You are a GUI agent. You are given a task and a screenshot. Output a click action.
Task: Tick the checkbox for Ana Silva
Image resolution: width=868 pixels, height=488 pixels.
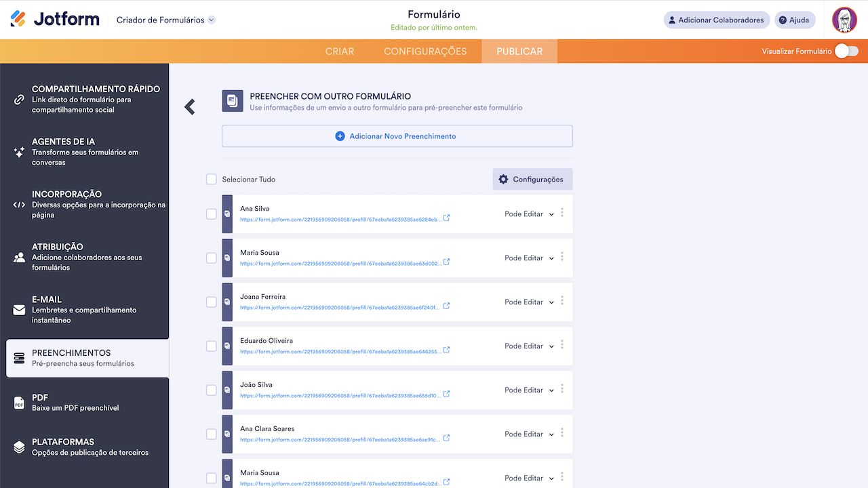212,214
